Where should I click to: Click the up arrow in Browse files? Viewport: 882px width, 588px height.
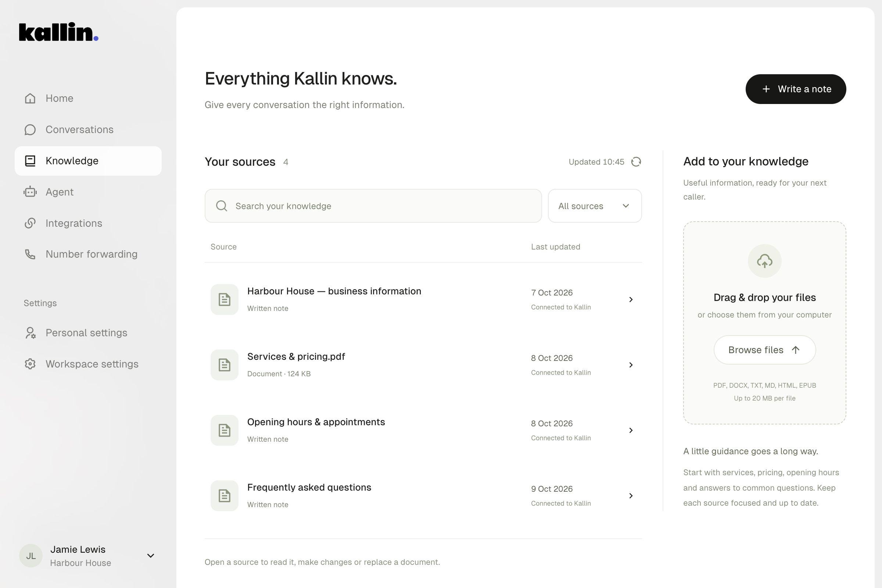(x=795, y=350)
